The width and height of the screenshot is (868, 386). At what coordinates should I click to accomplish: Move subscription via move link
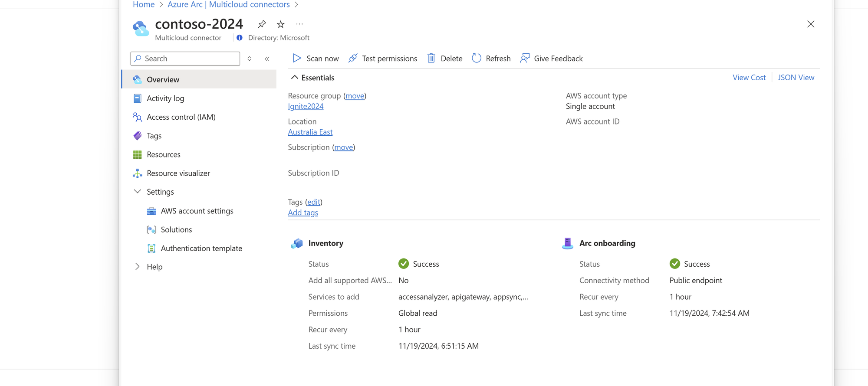[x=344, y=147]
